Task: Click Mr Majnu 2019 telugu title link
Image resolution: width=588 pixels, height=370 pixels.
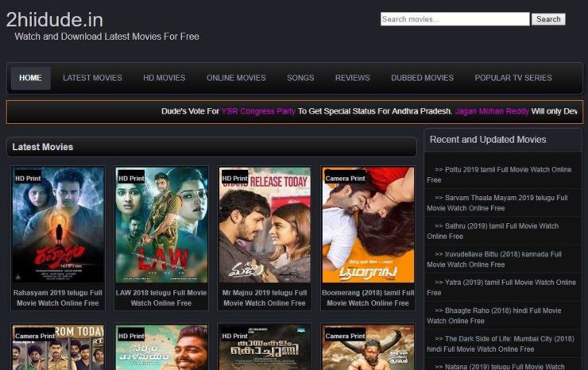Action: coord(265,298)
